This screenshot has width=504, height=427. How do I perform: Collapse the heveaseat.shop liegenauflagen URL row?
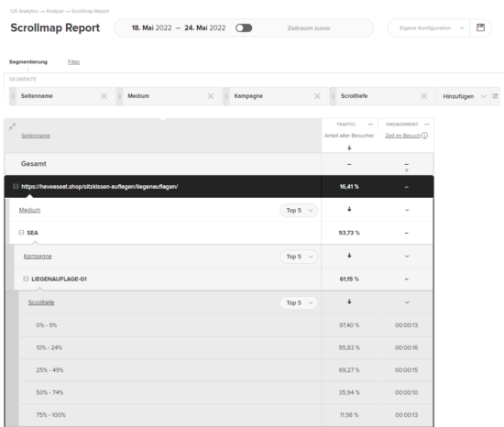point(16,186)
